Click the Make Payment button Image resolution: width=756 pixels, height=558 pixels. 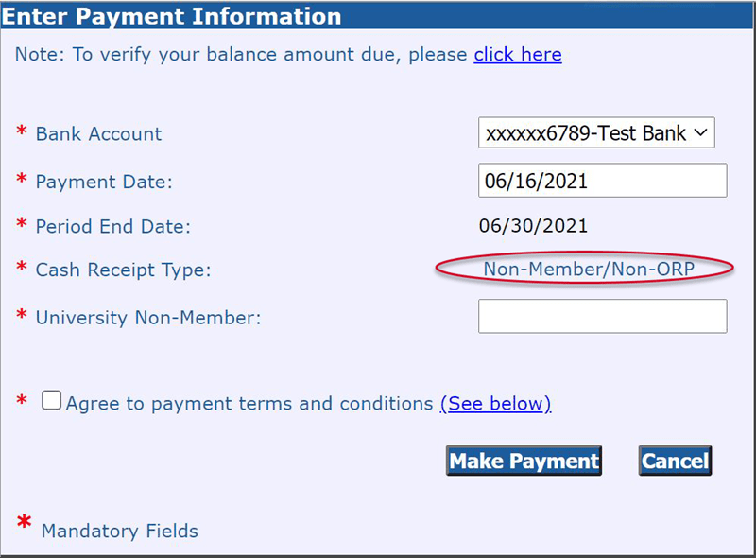coord(524,461)
